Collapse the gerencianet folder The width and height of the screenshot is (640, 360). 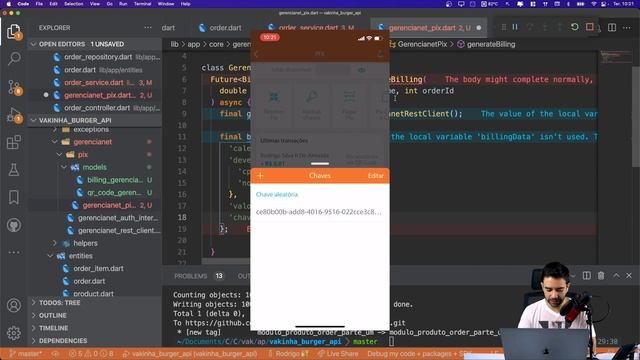(x=55, y=142)
